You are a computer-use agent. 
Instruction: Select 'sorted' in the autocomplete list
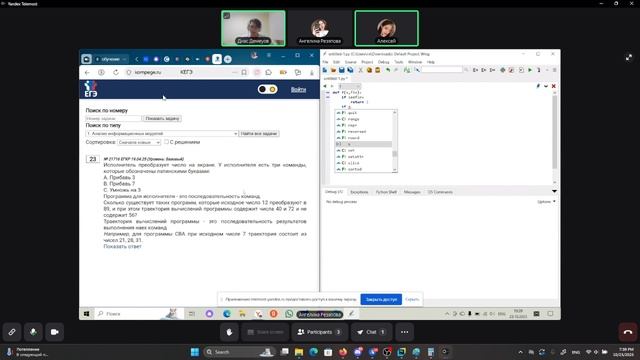[364, 169]
